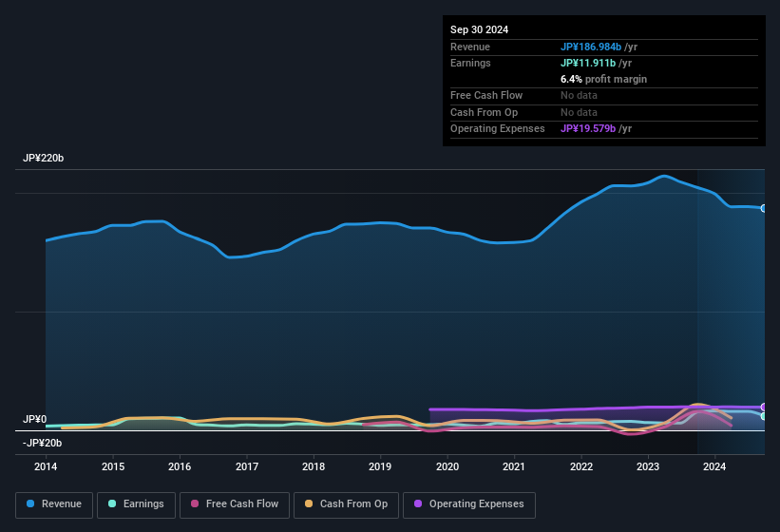The width and height of the screenshot is (780, 532).
Task: Click the 2016 x-axis label
Action: pos(180,466)
